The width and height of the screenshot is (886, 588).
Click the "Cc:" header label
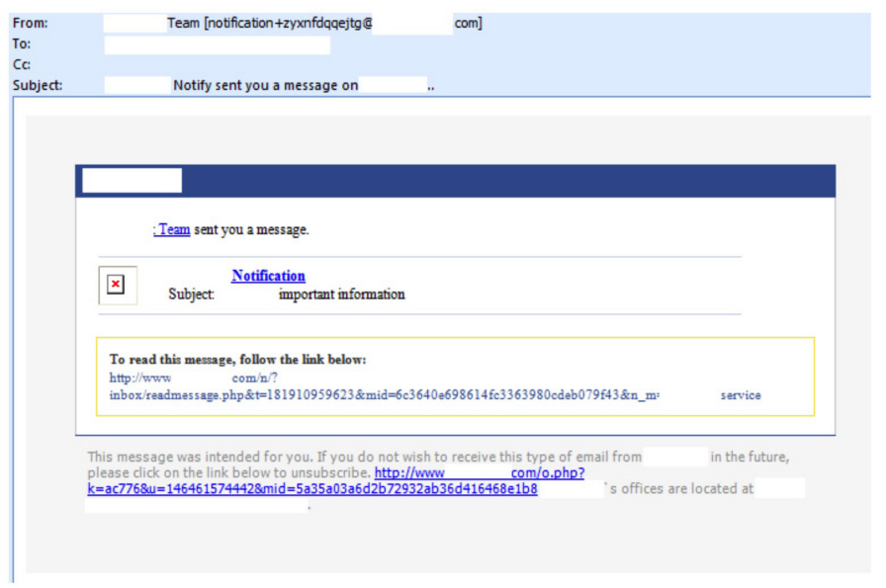pyautogui.click(x=21, y=65)
